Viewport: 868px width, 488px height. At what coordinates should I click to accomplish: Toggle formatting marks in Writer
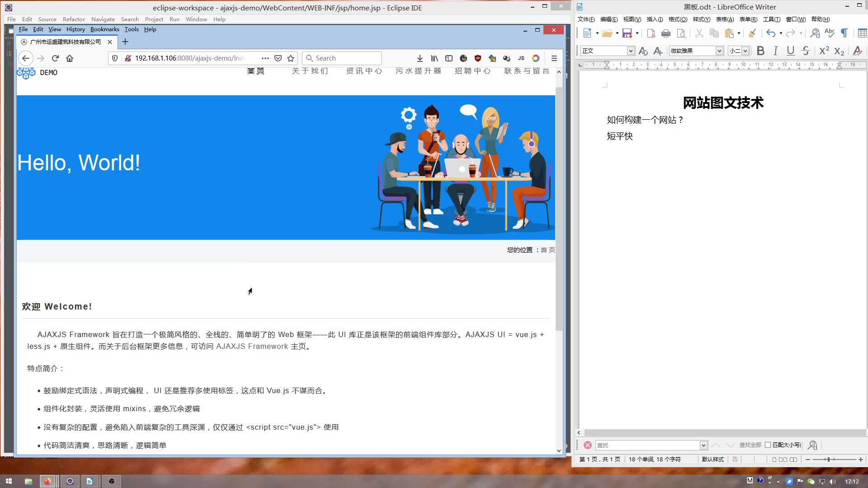(x=844, y=33)
